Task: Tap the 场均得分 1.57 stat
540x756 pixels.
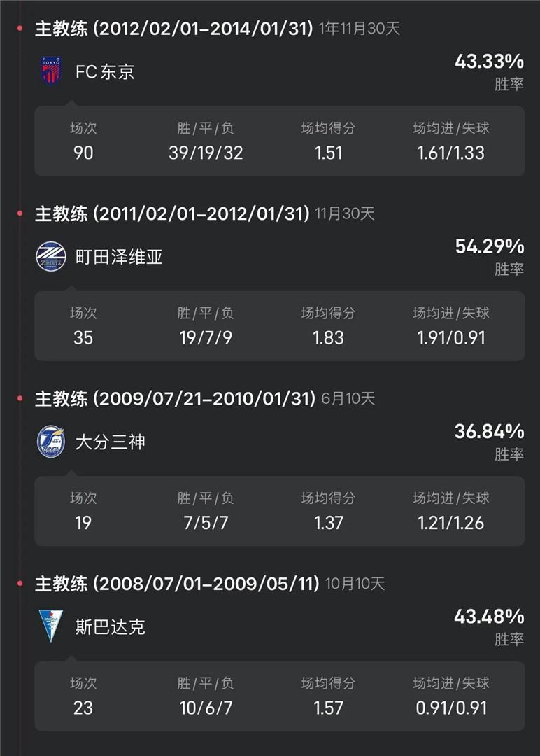Action: tap(329, 696)
